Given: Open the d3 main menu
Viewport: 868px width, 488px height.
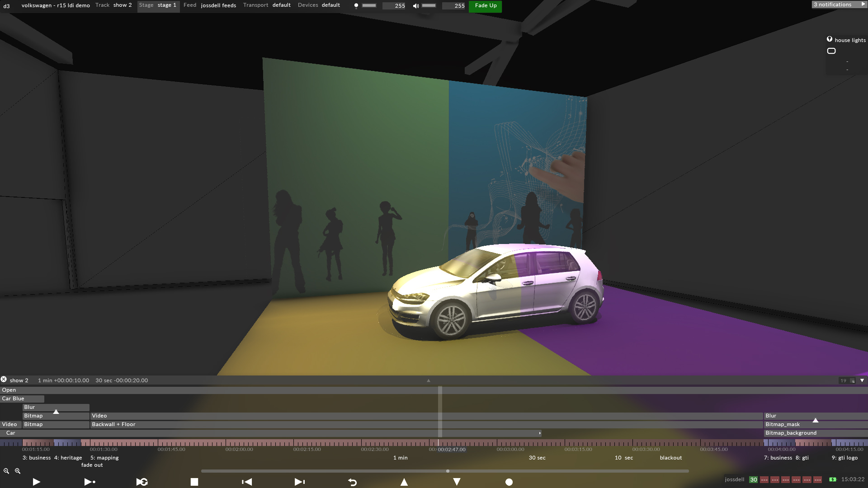Looking at the screenshot, I should tap(7, 6).
